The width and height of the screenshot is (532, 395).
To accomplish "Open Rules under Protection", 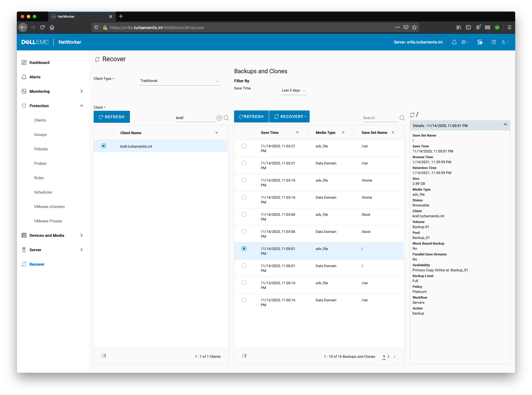I will pos(39,178).
